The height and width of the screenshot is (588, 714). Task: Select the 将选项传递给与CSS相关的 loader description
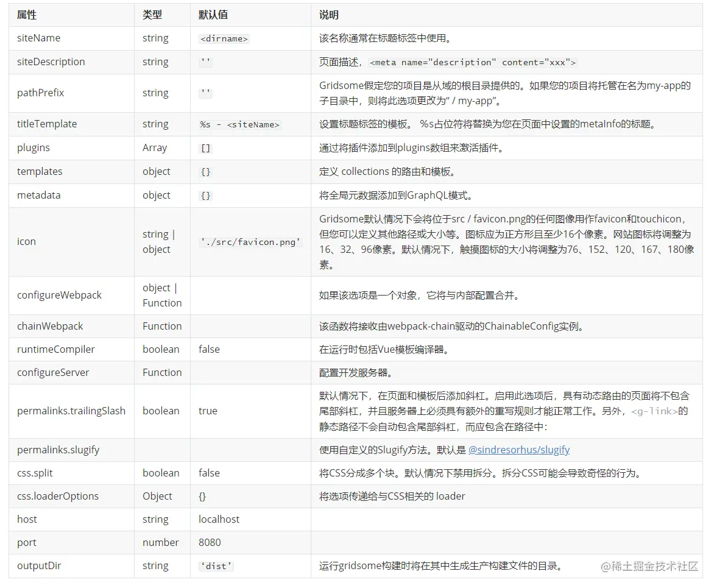[392, 497]
